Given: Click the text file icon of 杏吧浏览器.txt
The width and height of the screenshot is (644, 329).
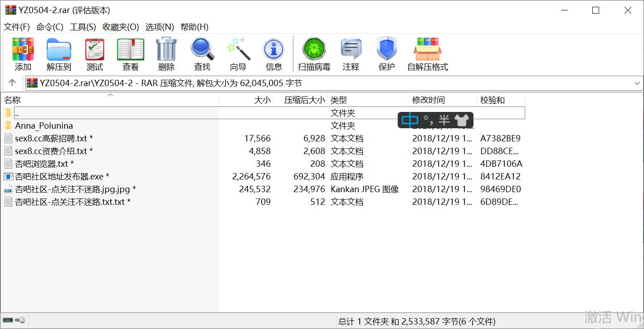Looking at the screenshot, I should [8, 164].
